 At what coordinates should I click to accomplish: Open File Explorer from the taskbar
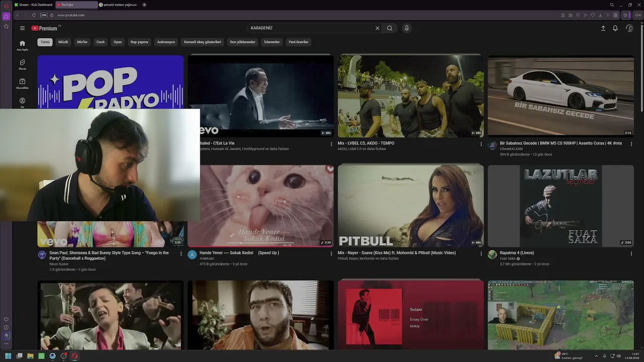tap(30, 356)
